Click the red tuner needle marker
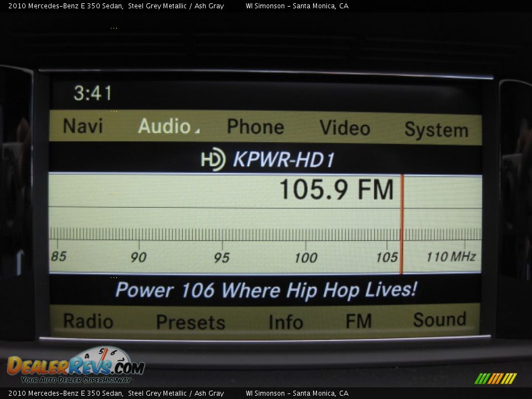 [x=401, y=224]
